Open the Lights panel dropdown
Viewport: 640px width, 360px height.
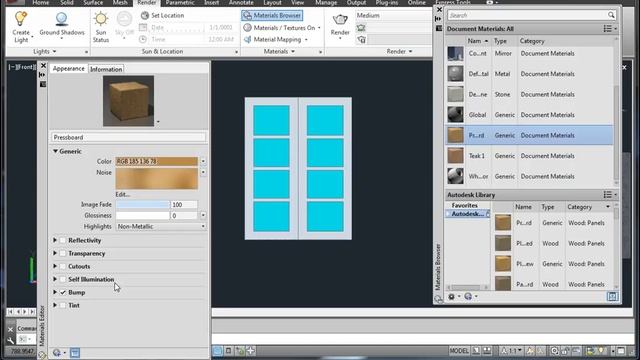coord(45,51)
